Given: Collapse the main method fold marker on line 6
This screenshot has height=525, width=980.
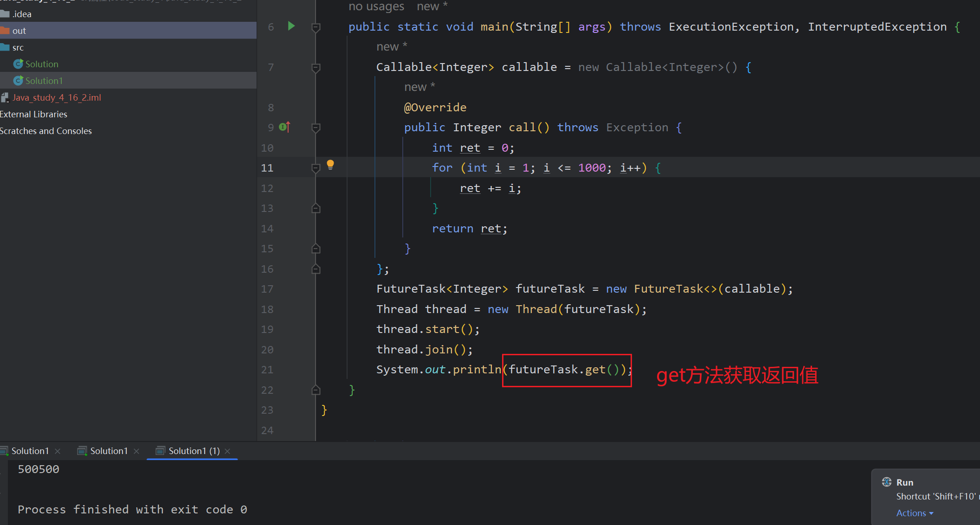Looking at the screenshot, I should [316, 27].
